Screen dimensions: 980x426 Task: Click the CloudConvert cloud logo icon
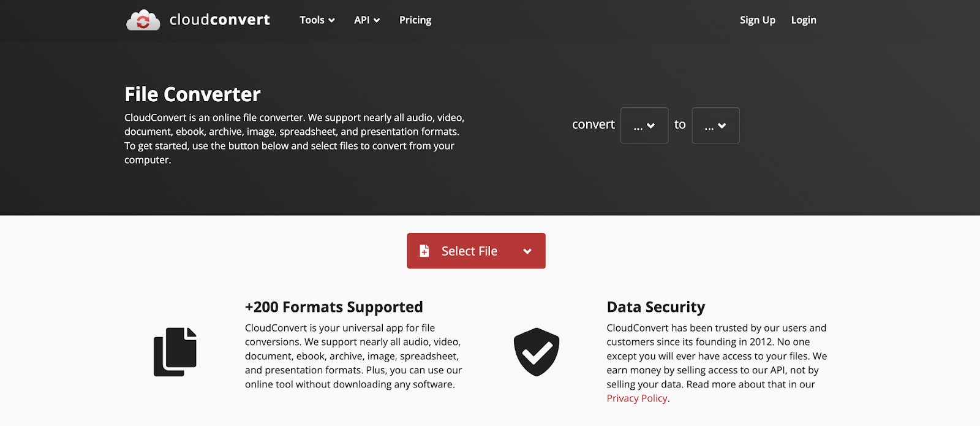pyautogui.click(x=143, y=20)
